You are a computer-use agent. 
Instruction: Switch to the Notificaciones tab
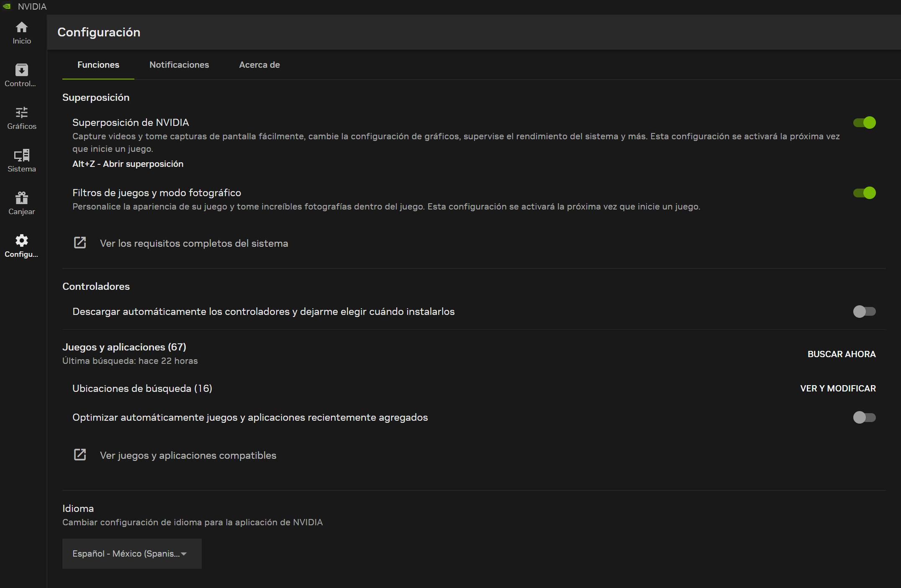point(179,65)
